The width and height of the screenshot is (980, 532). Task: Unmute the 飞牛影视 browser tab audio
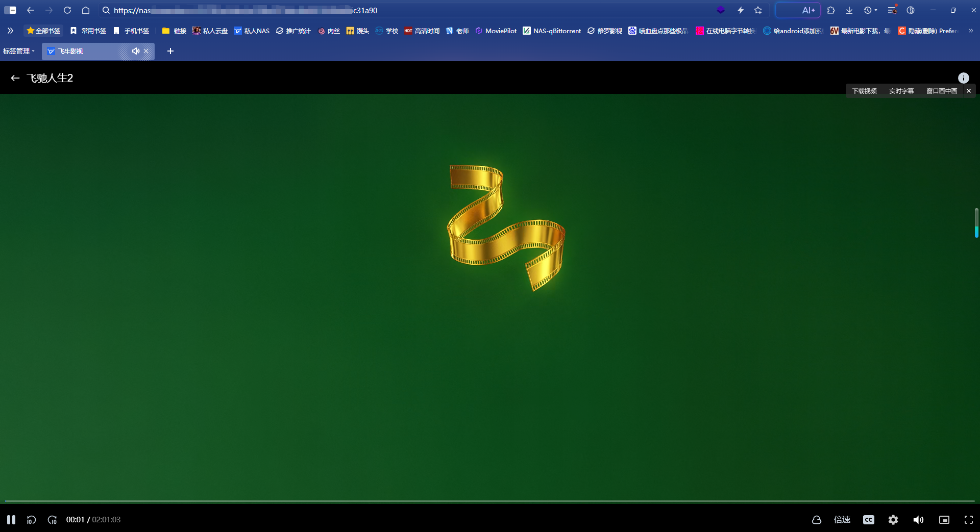click(x=135, y=51)
